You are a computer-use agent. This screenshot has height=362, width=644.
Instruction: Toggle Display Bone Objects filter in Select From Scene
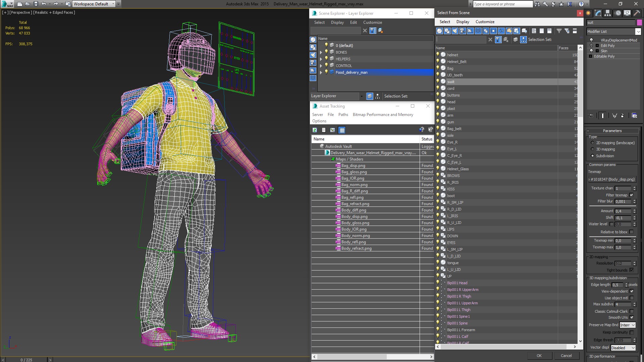click(501, 31)
